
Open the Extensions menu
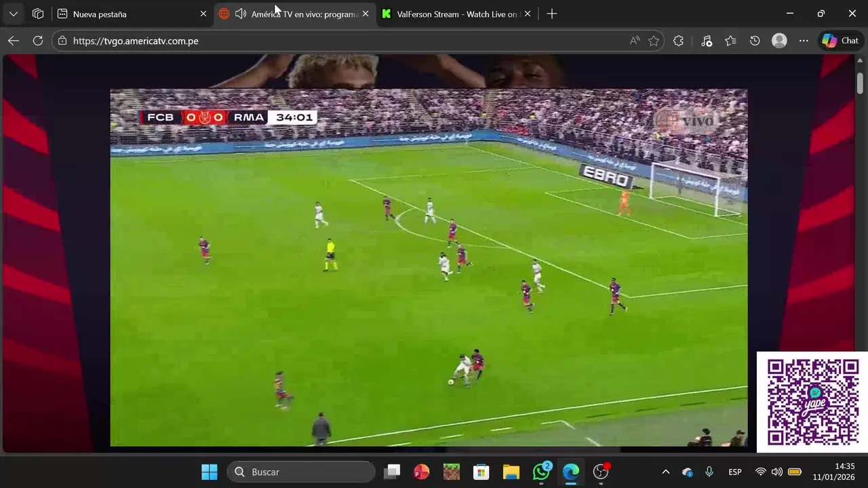(678, 41)
